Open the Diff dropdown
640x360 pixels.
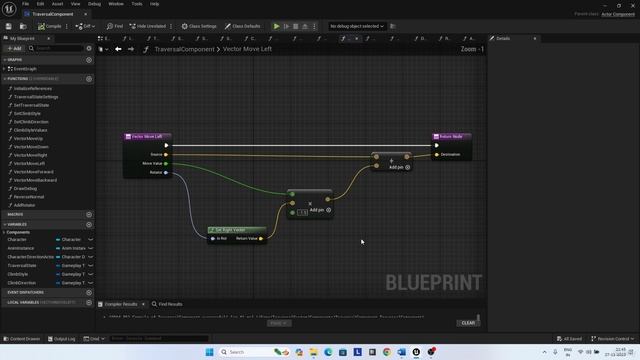[85, 26]
